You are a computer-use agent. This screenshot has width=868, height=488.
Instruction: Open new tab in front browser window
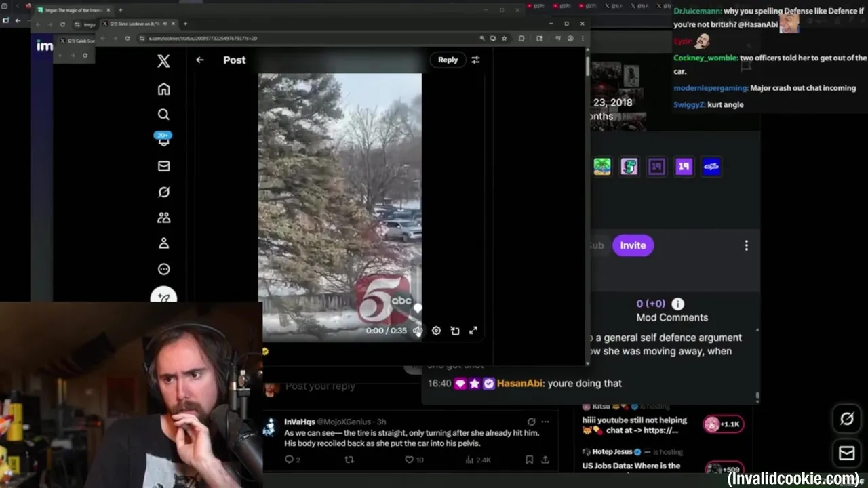tap(185, 24)
